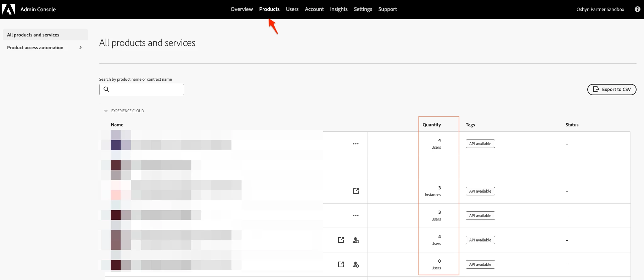Click Admin Console title
Image resolution: width=644 pixels, height=280 pixels.
[x=38, y=10]
